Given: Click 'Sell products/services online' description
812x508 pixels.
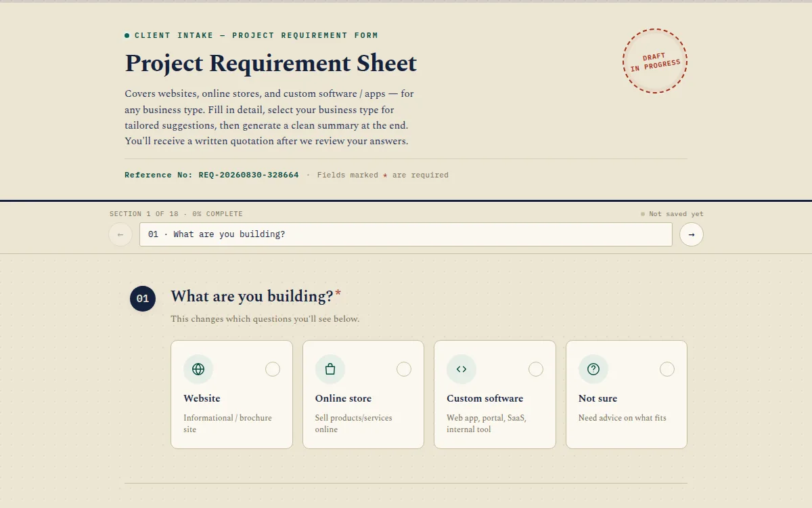Looking at the screenshot, I should click(354, 423).
